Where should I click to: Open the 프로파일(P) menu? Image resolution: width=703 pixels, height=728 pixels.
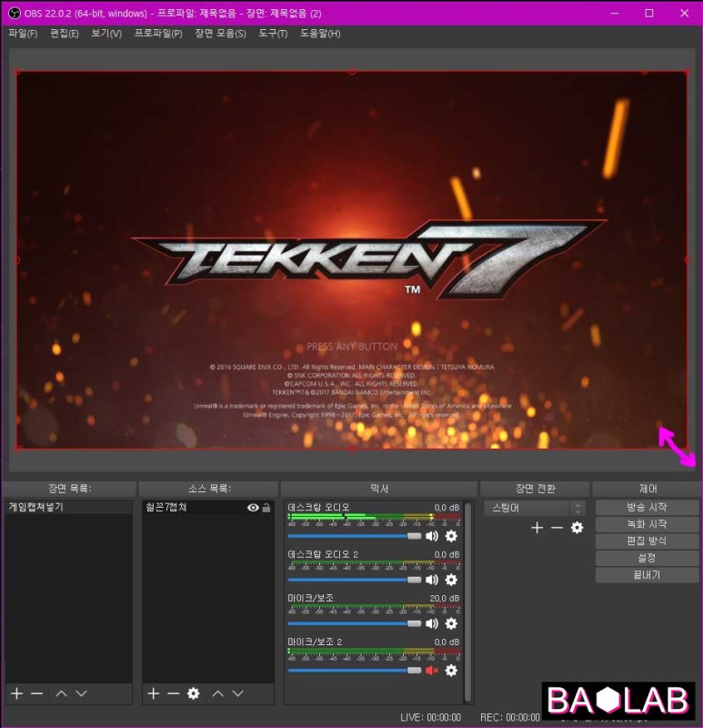[x=158, y=34]
